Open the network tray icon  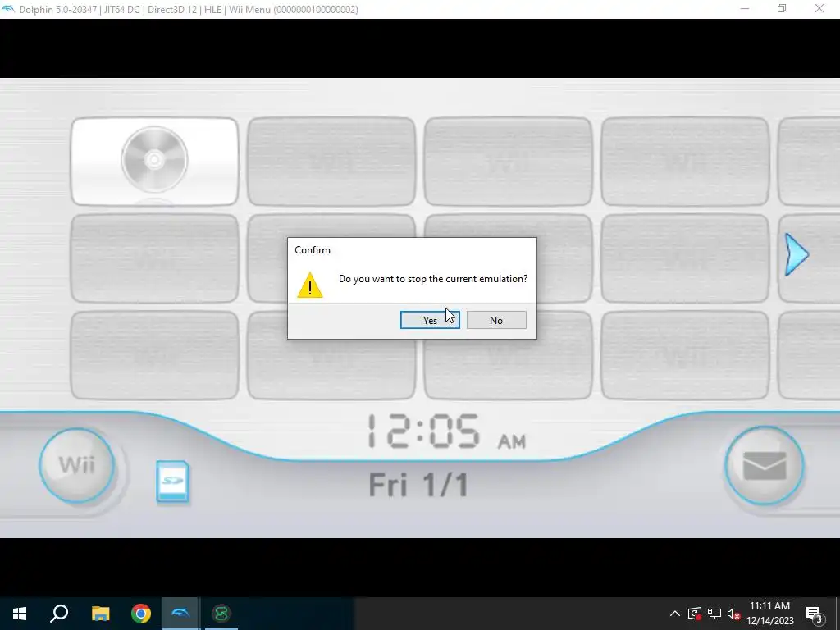point(714,614)
